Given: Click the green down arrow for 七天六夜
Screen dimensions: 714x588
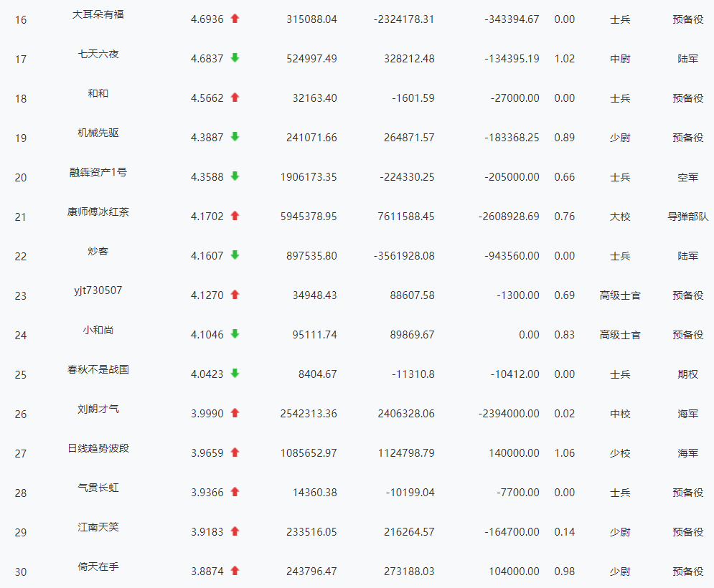Looking at the screenshot, I should coord(235,58).
